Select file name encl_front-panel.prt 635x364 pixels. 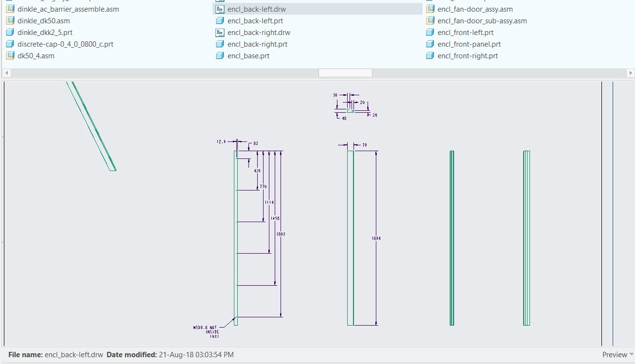click(x=469, y=44)
